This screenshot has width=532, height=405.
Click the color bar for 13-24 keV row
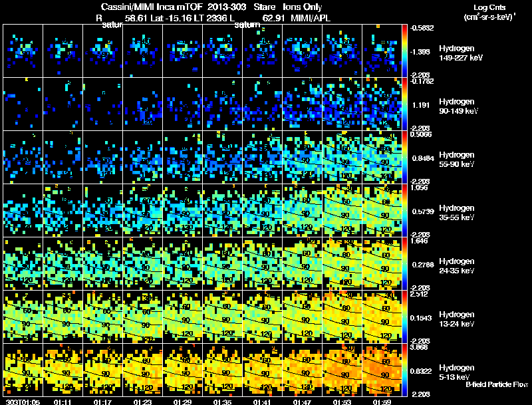[404, 317]
